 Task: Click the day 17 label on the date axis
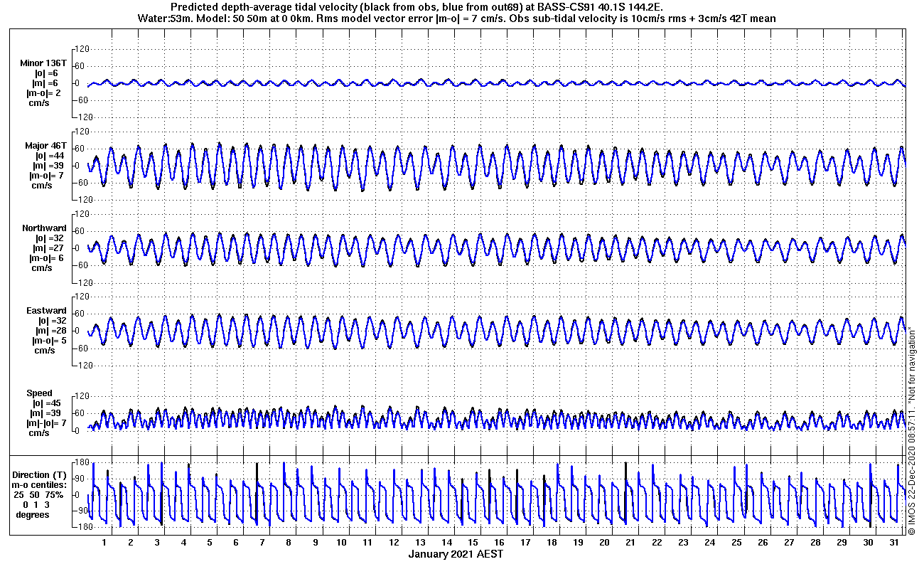pos(525,543)
